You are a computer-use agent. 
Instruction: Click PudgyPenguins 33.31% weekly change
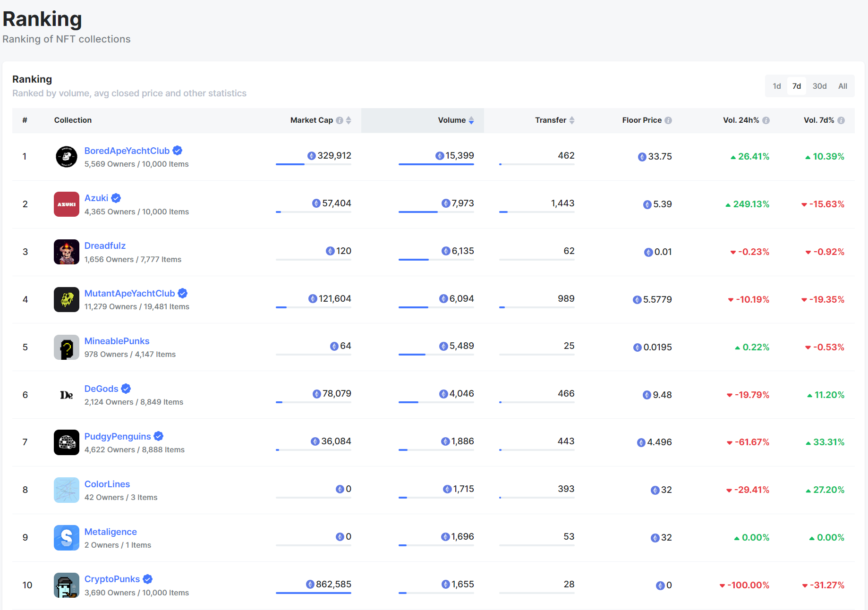tap(829, 442)
